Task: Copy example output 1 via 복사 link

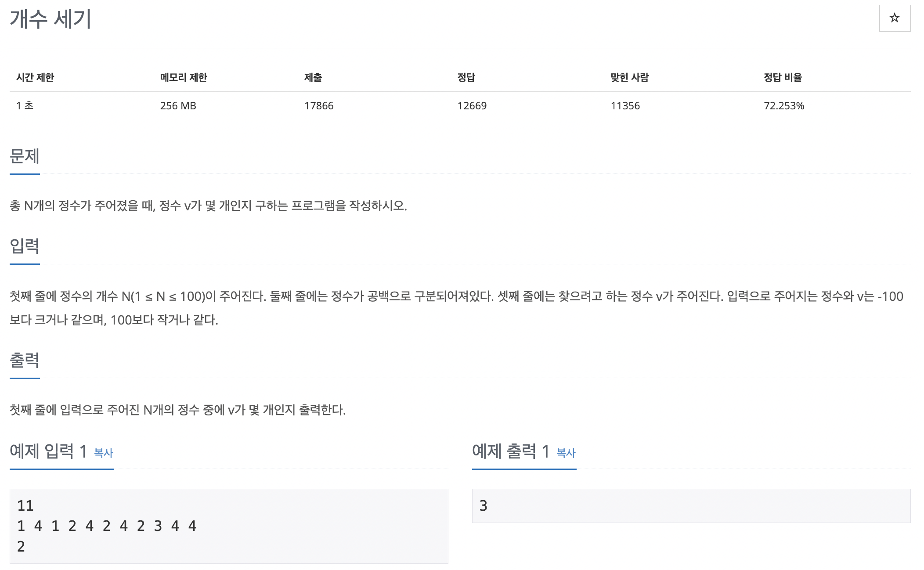Action: [566, 453]
